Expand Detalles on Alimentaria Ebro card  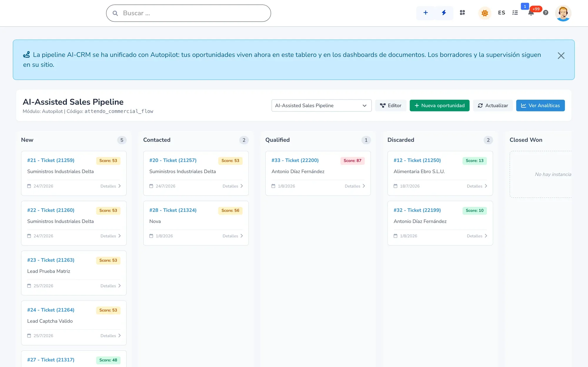tap(477, 186)
